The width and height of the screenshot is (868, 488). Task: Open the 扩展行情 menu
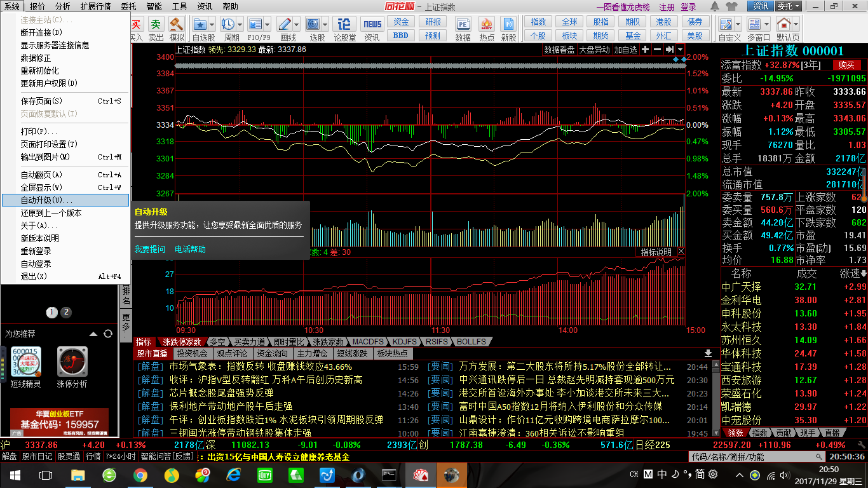[95, 6]
